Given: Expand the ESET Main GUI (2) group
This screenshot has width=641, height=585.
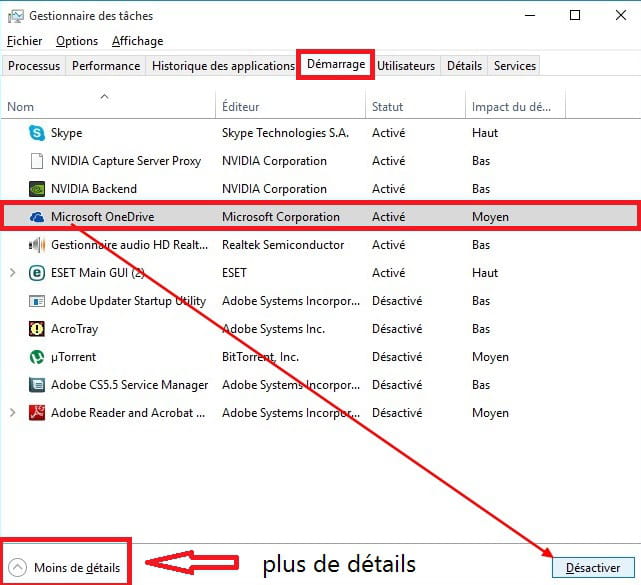Looking at the screenshot, I should (x=13, y=273).
